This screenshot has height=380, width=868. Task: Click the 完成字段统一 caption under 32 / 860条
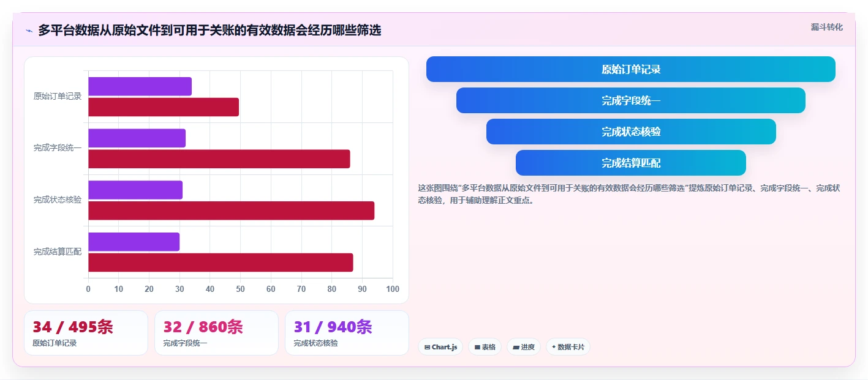[x=185, y=343]
